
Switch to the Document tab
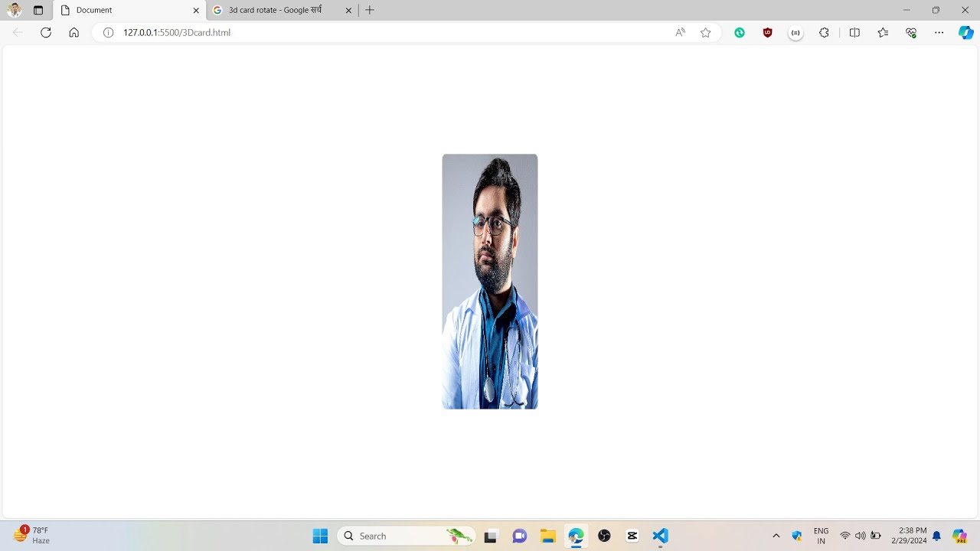(x=129, y=10)
